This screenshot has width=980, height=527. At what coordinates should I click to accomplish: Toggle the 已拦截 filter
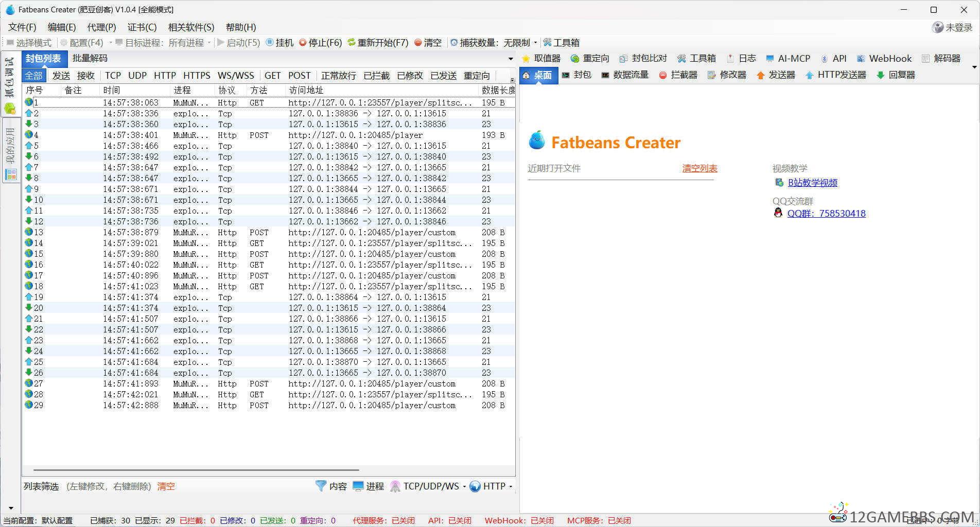(377, 76)
